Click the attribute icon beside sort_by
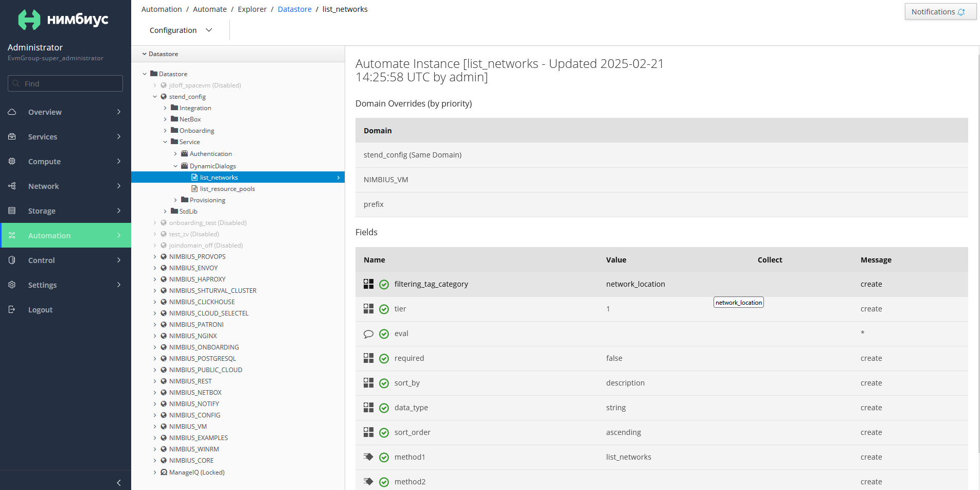980x490 pixels. click(x=368, y=382)
